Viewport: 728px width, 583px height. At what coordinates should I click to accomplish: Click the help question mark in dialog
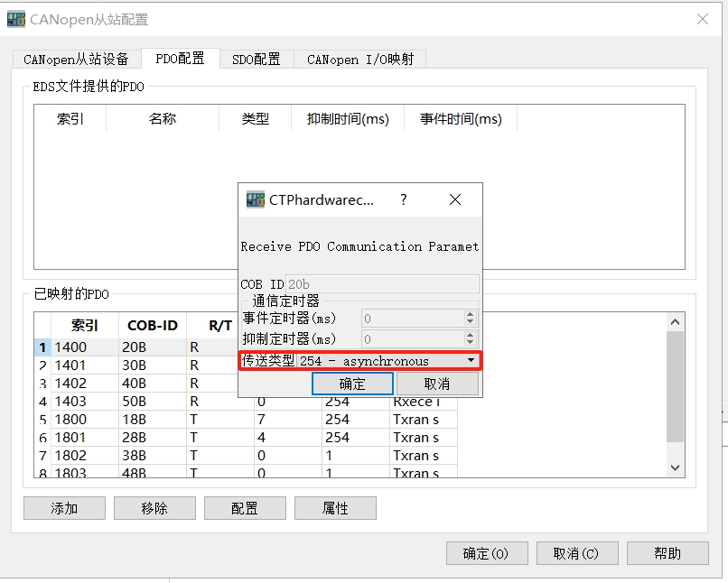coord(404,199)
